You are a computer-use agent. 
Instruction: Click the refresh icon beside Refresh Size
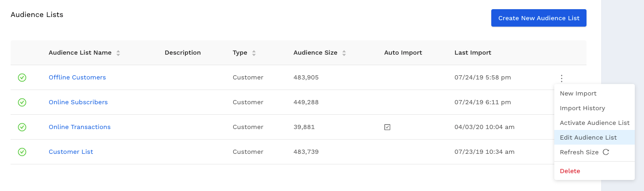[x=606, y=152]
